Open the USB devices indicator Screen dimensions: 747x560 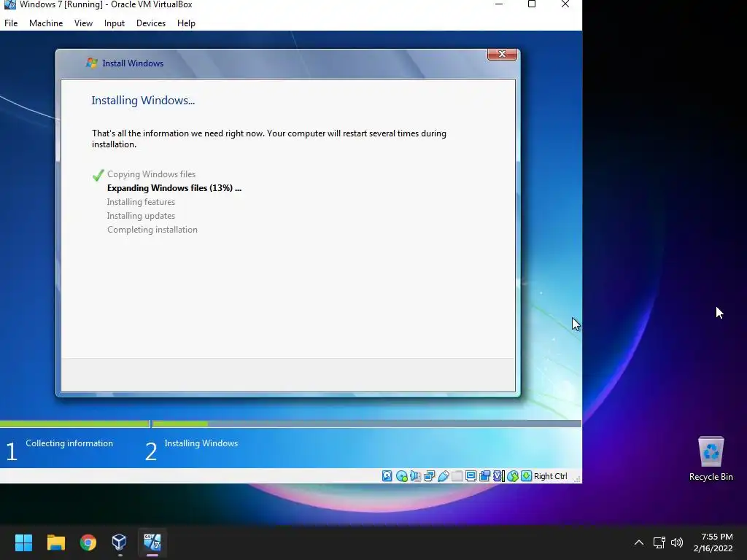[x=443, y=475]
